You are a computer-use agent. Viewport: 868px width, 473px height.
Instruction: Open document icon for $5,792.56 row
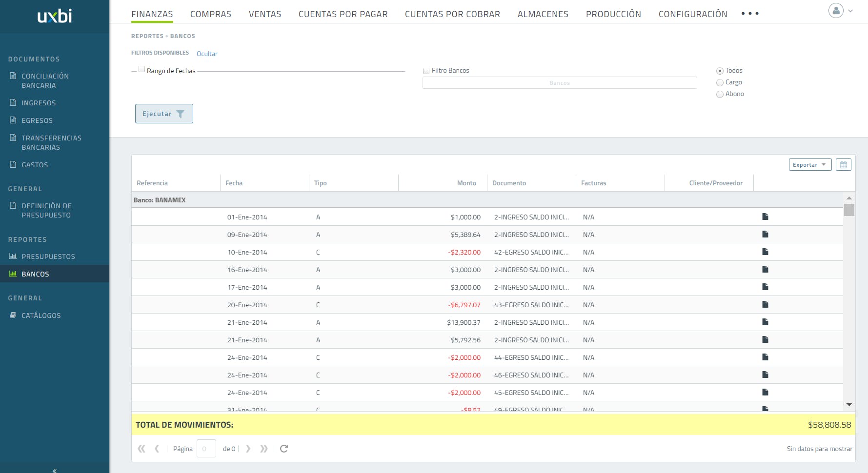pyautogui.click(x=765, y=339)
